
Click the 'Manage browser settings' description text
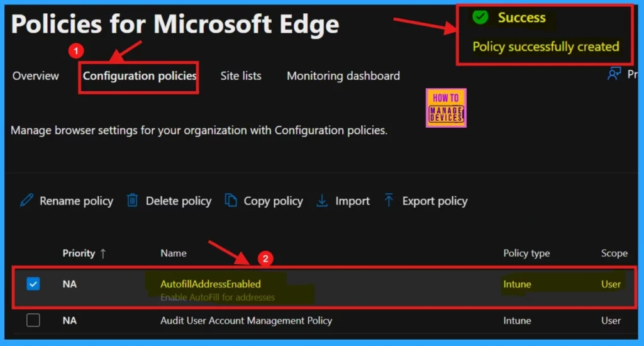(x=199, y=130)
